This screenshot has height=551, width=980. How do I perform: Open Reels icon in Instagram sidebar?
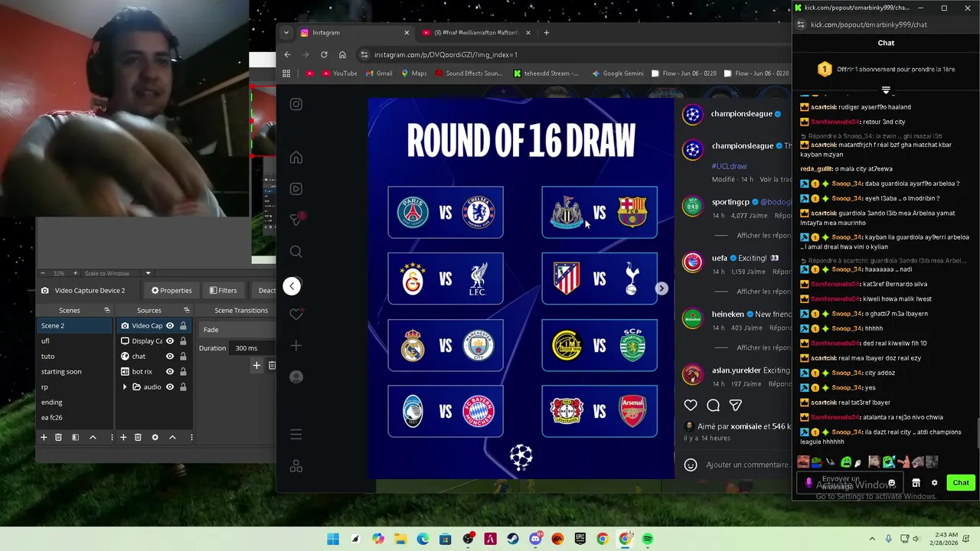point(296,189)
